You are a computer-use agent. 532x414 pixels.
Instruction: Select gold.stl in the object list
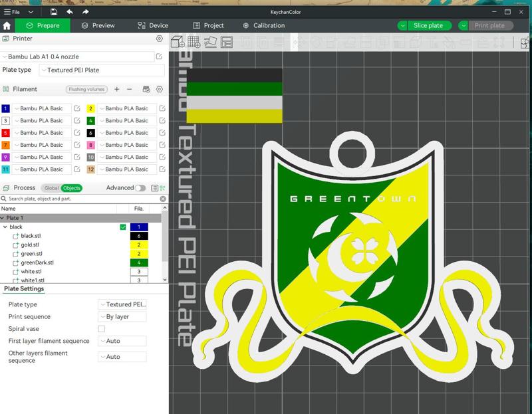pyautogui.click(x=30, y=245)
